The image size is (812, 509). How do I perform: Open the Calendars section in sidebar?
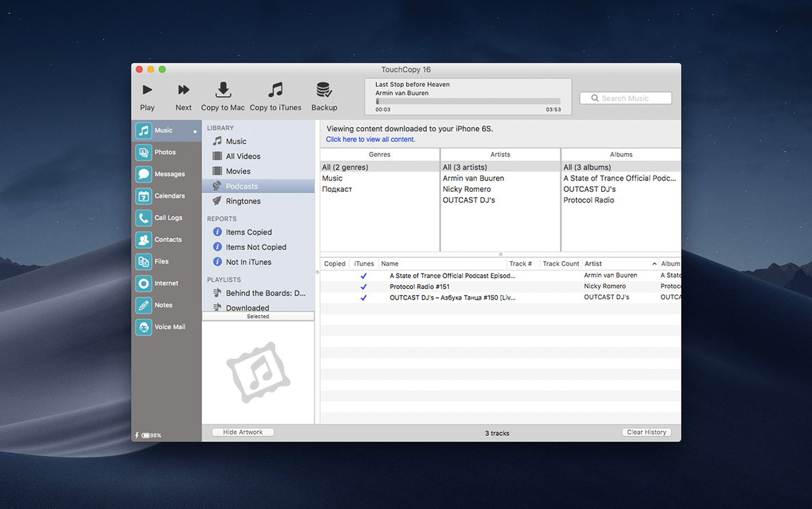pyautogui.click(x=169, y=196)
